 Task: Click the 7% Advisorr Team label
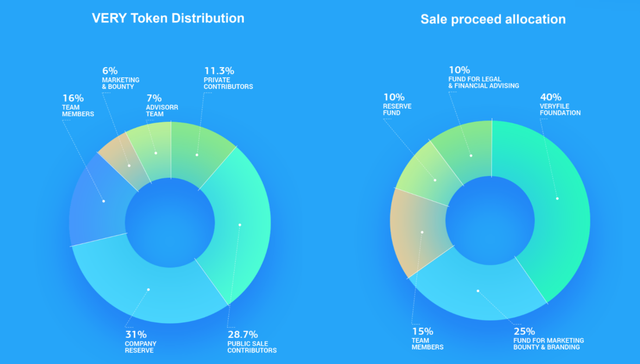[162, 105]
